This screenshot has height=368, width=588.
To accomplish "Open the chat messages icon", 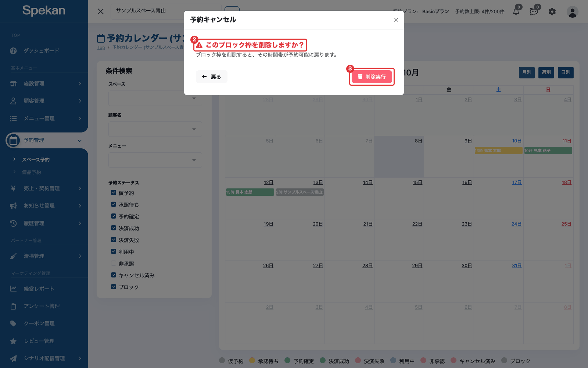I will point(534,11).
